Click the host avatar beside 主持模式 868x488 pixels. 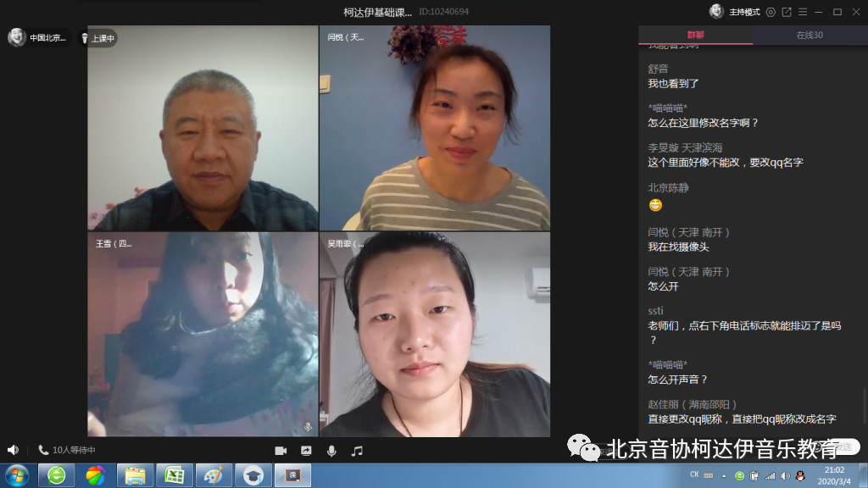pos(717,12)
